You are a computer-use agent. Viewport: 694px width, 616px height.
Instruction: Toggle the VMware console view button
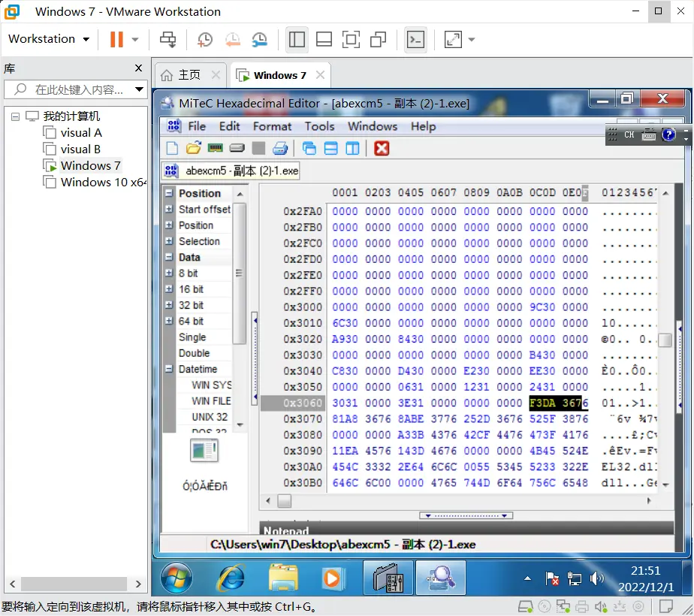[x=415, y=40]
